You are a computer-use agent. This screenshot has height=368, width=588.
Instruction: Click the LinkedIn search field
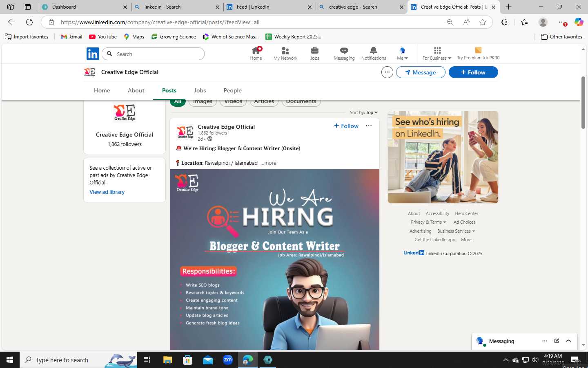(x=153, y=54)
